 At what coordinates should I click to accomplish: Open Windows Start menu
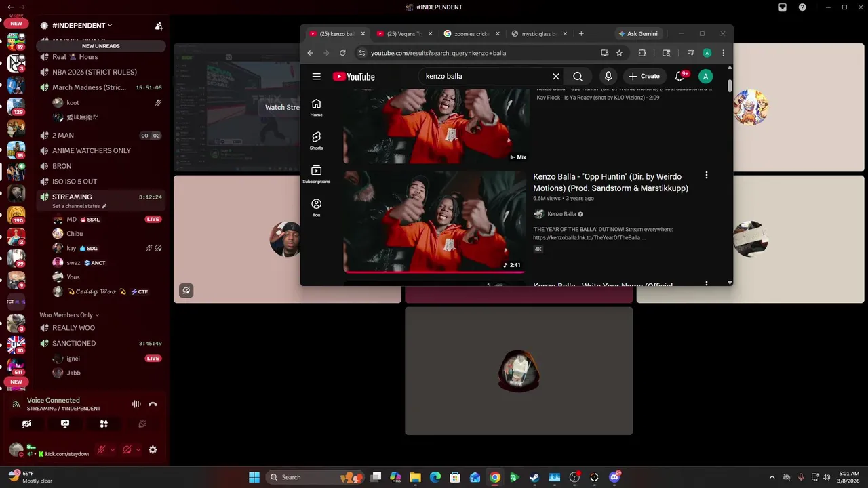point(254,477)
